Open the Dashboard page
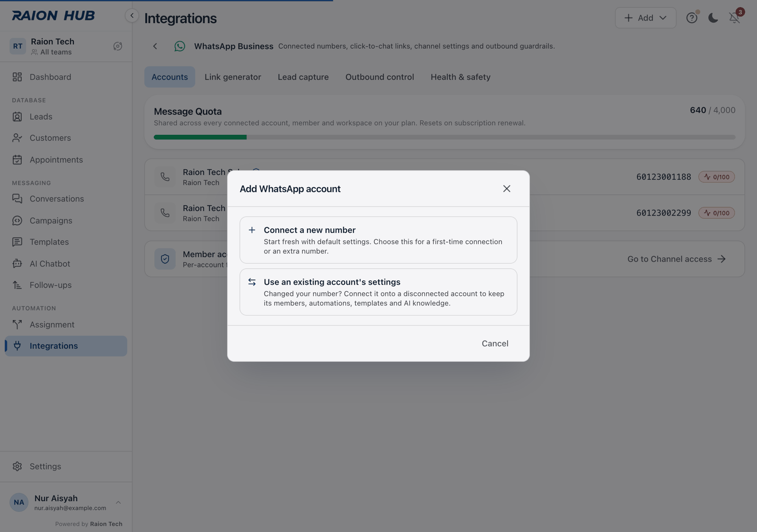This screenshot has height=532, width=757. [66, 77]
